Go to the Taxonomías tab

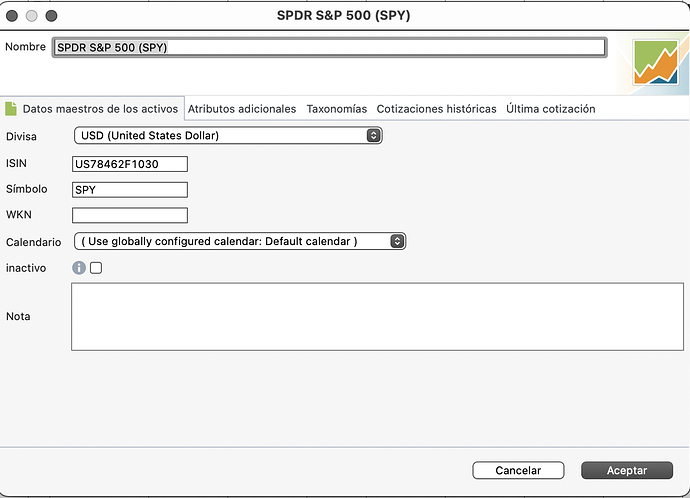[x=337, y=109]
